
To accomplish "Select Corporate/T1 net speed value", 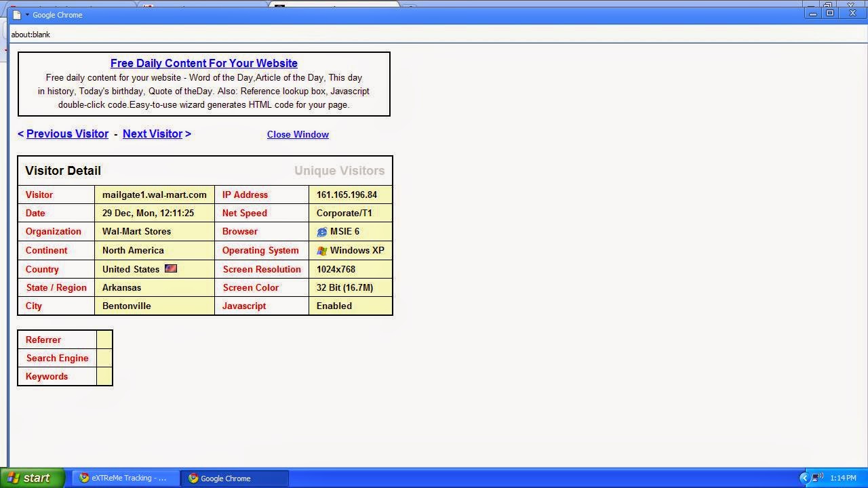I will [344, 213].
